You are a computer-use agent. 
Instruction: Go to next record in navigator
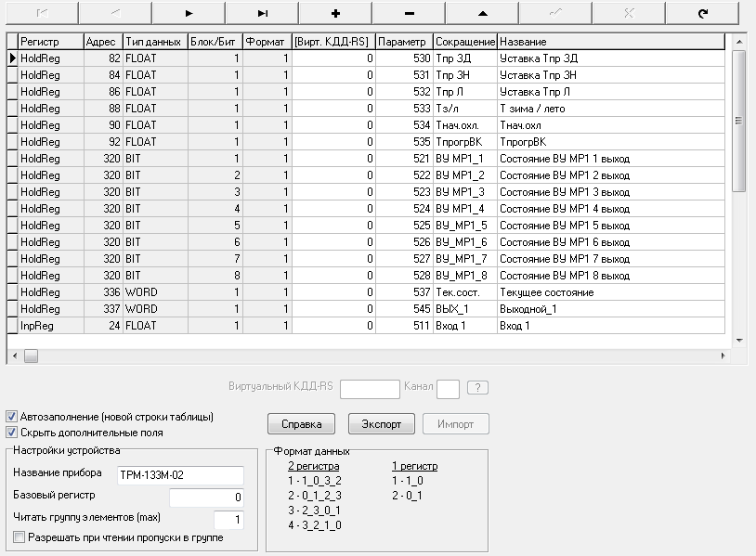coord(189,14)
